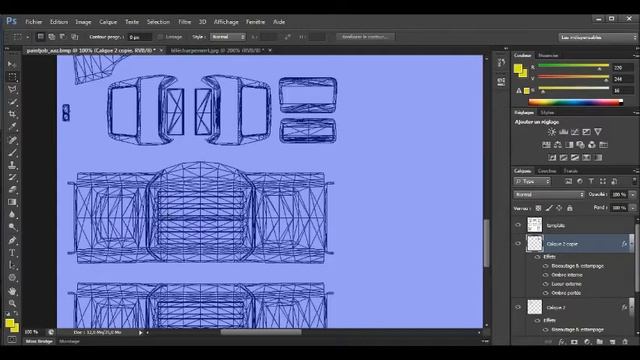Image resolution: width=640 pixels, height=360 pixels.
Task: Click lock all (padlock) icon in Verrou row
Action: pyautogui.click(x=570, y=208)
